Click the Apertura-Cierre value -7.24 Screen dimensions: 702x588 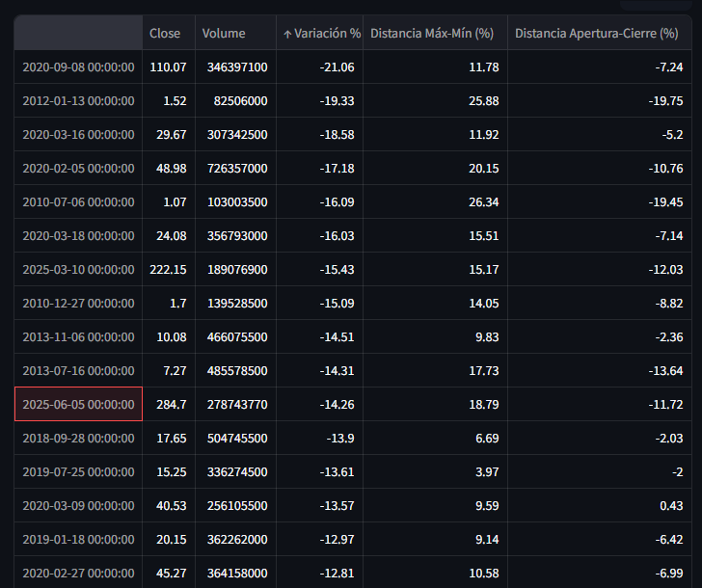(600, 67)
